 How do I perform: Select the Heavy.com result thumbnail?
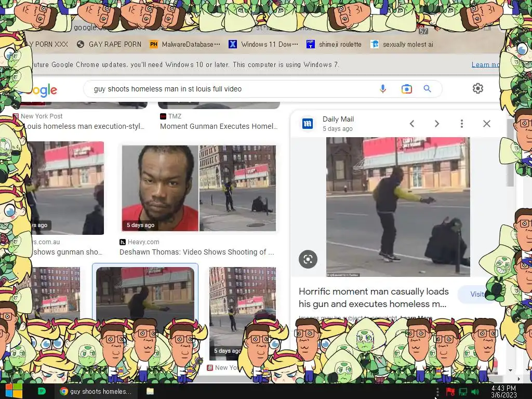[x=199, y=188]
